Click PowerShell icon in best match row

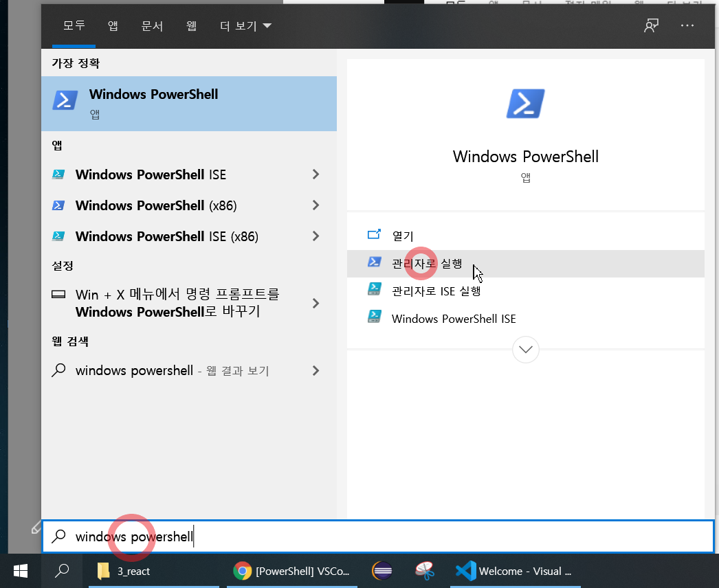pyautogui.click(x=65, y=100)
